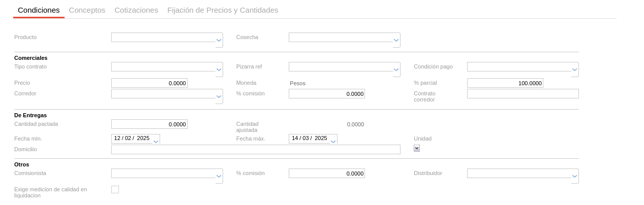Open the Fecha mín. date picker arrow
The width and height of the screenshot is (644, 205).
[156, 141]
